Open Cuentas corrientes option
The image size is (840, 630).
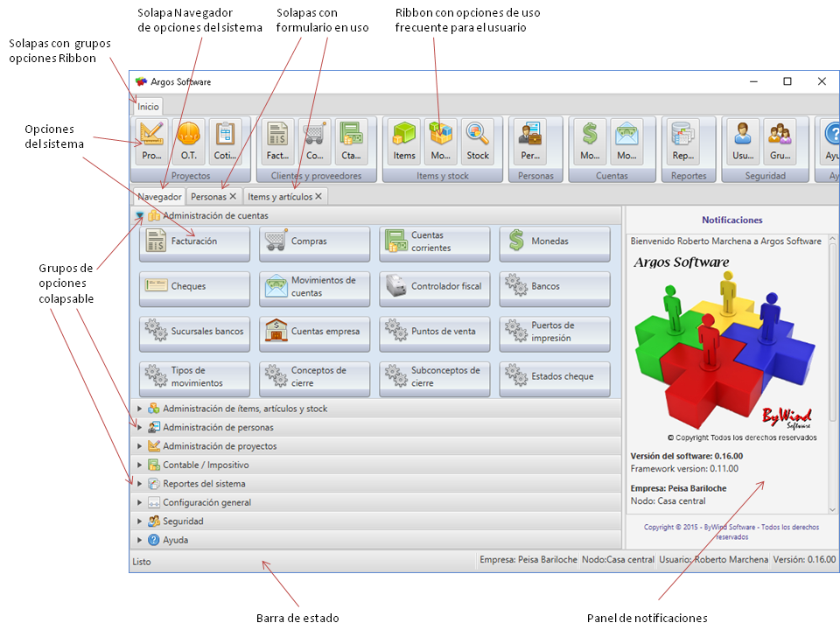[435, 244]
